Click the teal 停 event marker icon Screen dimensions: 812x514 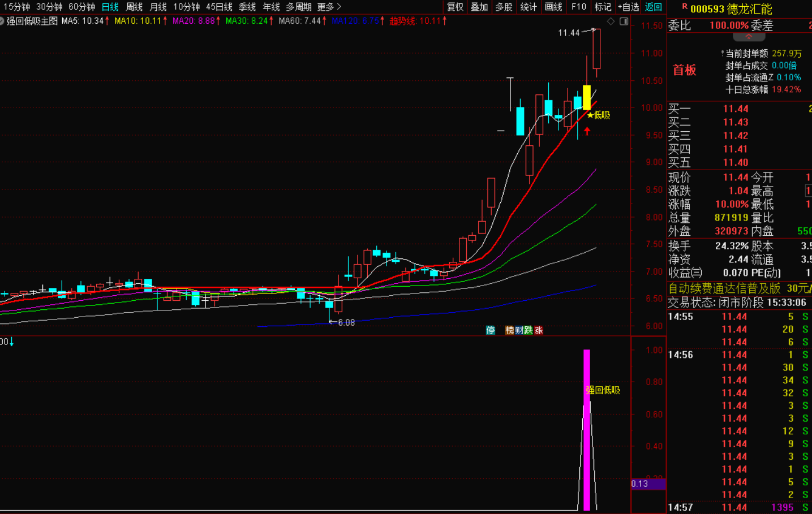[491, 330]
